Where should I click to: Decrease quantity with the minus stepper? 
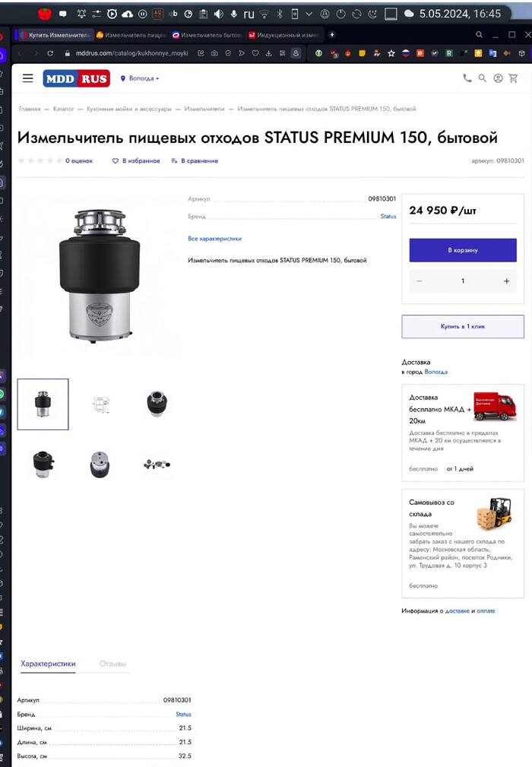tap(419, 280)
